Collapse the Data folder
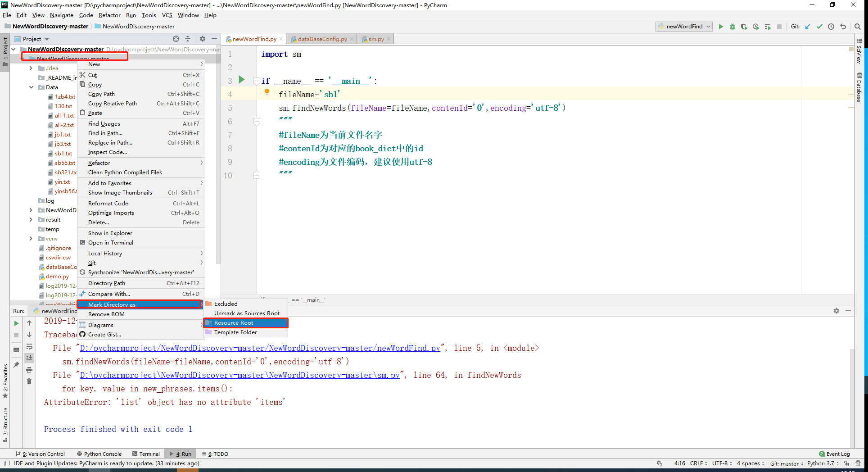868x472 pixels. pos(31,87)
